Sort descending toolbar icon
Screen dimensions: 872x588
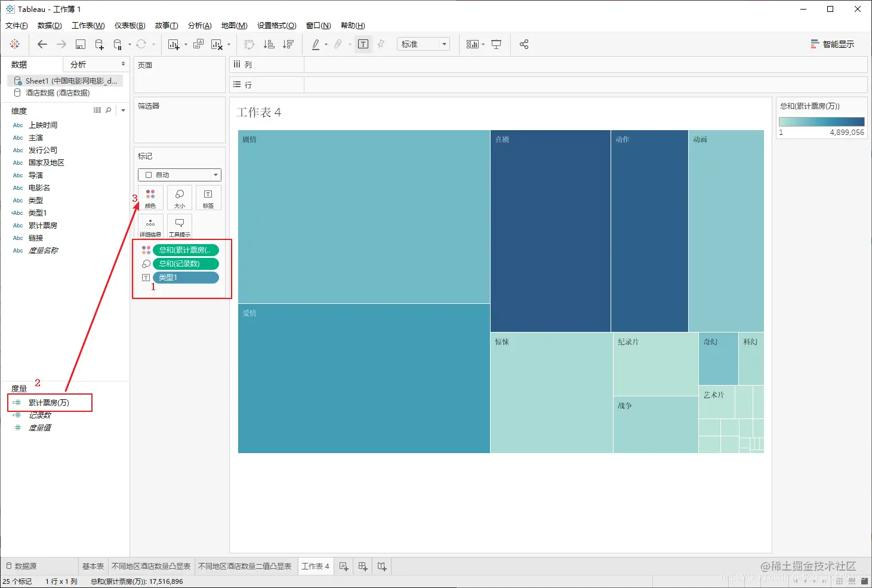(288, 44)
